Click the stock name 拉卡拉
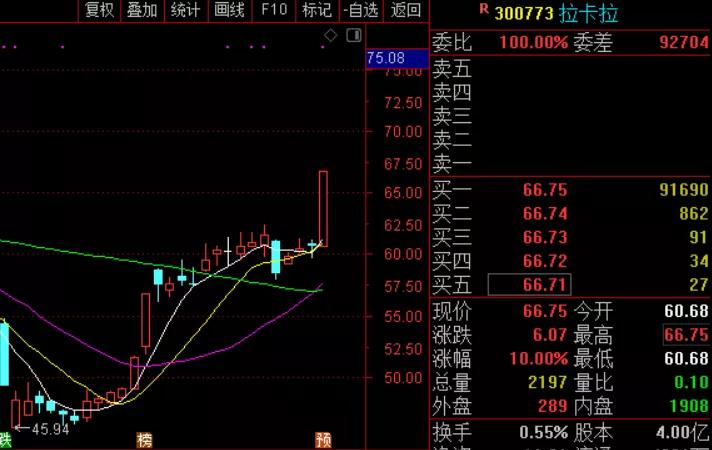The image size is (712, 450). point(588,13)
